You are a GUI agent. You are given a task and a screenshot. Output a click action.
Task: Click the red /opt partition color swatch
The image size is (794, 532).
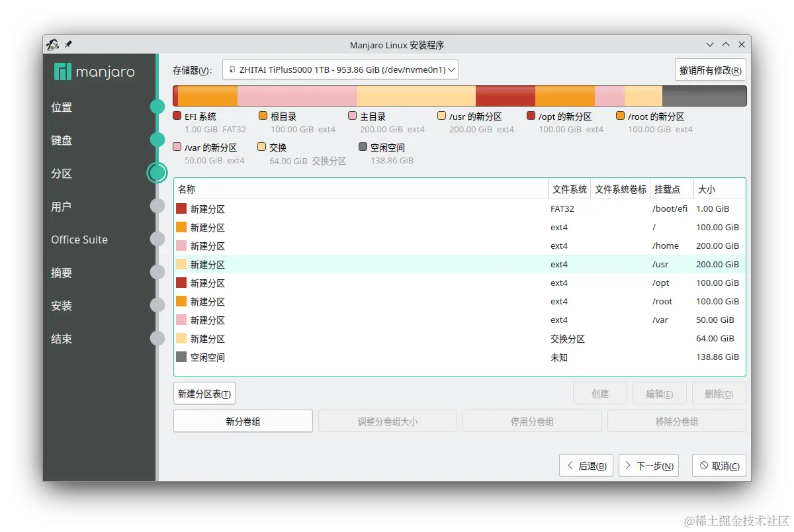click(x=530, y=116)
